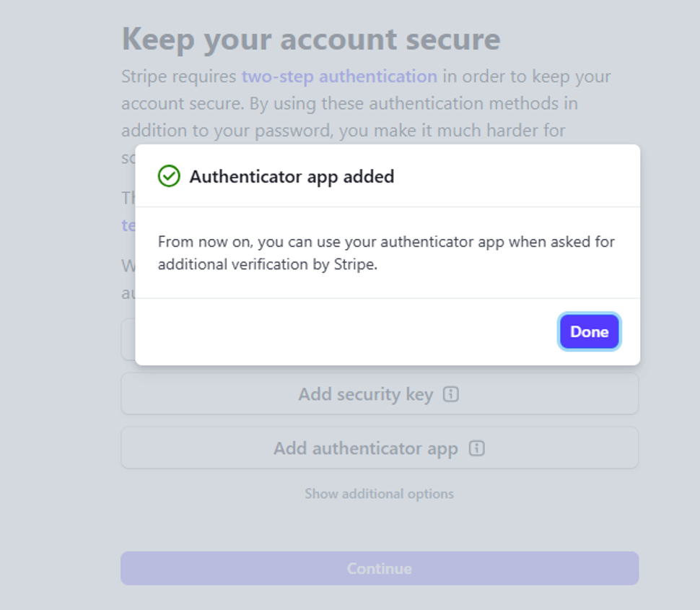
Task: Click the Authenticator app added title
Action: [x=292, y=177]
